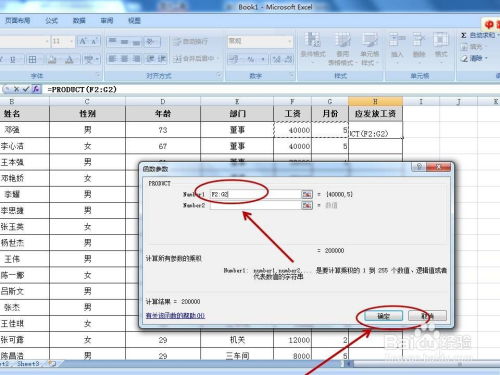Open the Format cells (格式) menu

click(x=441, y=47)
